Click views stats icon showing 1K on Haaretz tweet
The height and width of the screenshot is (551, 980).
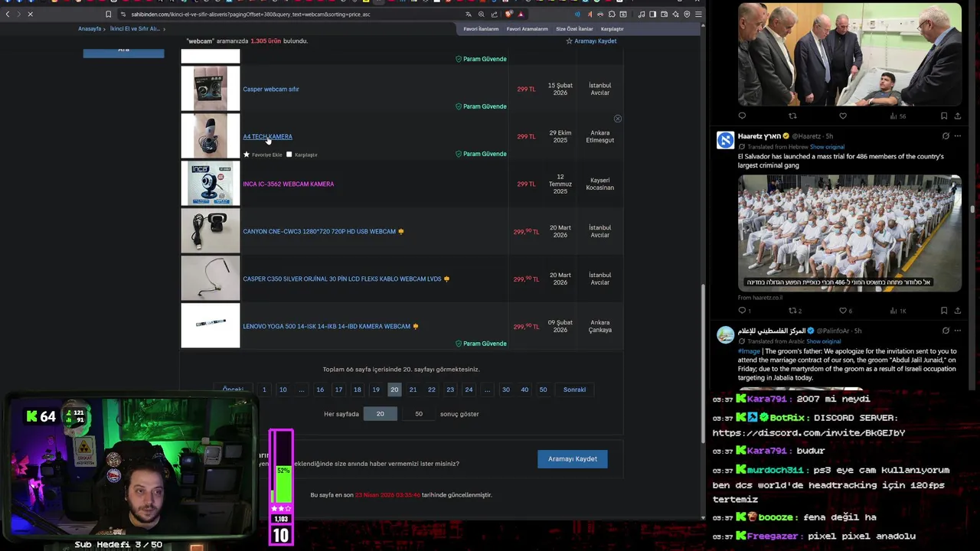[x=897, y=311]
